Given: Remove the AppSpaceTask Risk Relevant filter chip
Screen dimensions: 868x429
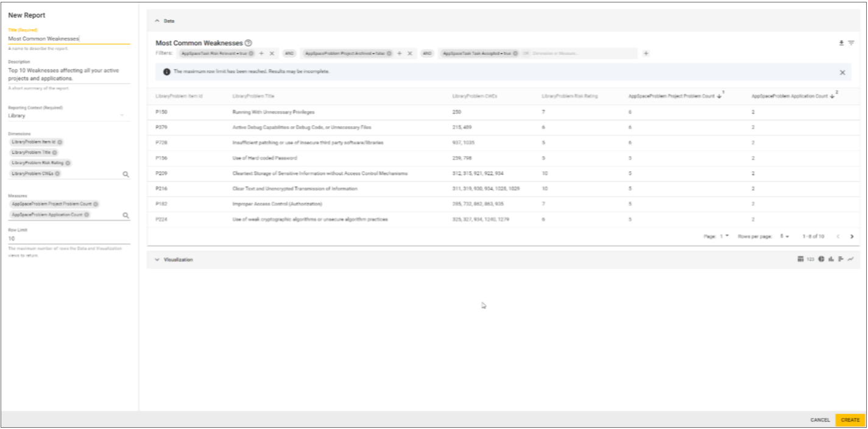Looking at the screenshot, I should click(x=272, y=53).
